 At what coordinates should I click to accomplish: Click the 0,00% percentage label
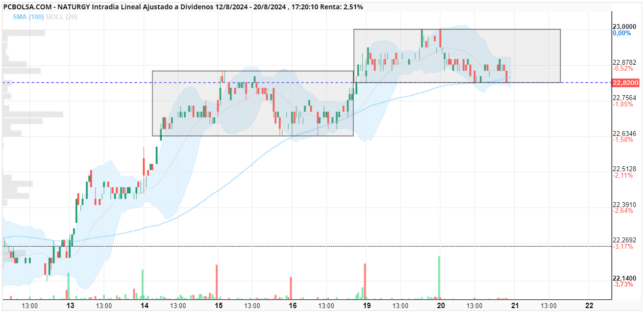click(622, 33)
